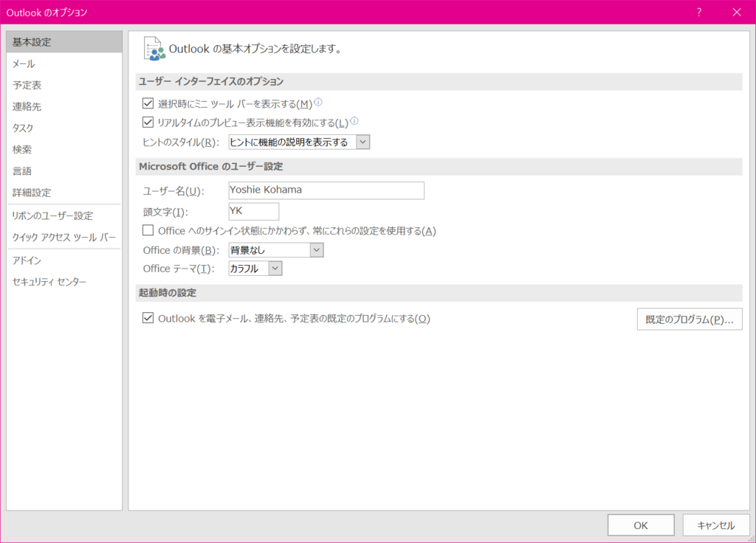This screenshot has height=543, width=756.
Task: Click the help question mark icon
Action: pos(699,12)
